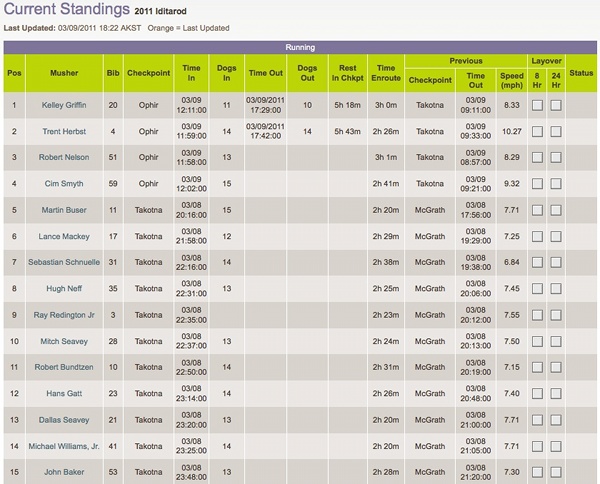The width and height of the screenshot is (600, 484).
Task: Toggle Robert Nelson's 8 Hr layover checkbox
Action: pos(537,157)
